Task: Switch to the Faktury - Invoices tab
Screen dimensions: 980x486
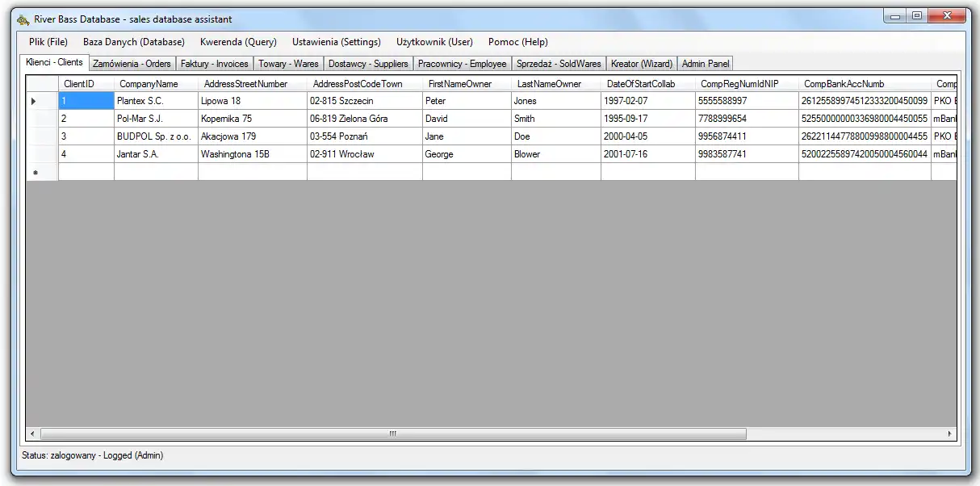Action: tap(215, 64)
